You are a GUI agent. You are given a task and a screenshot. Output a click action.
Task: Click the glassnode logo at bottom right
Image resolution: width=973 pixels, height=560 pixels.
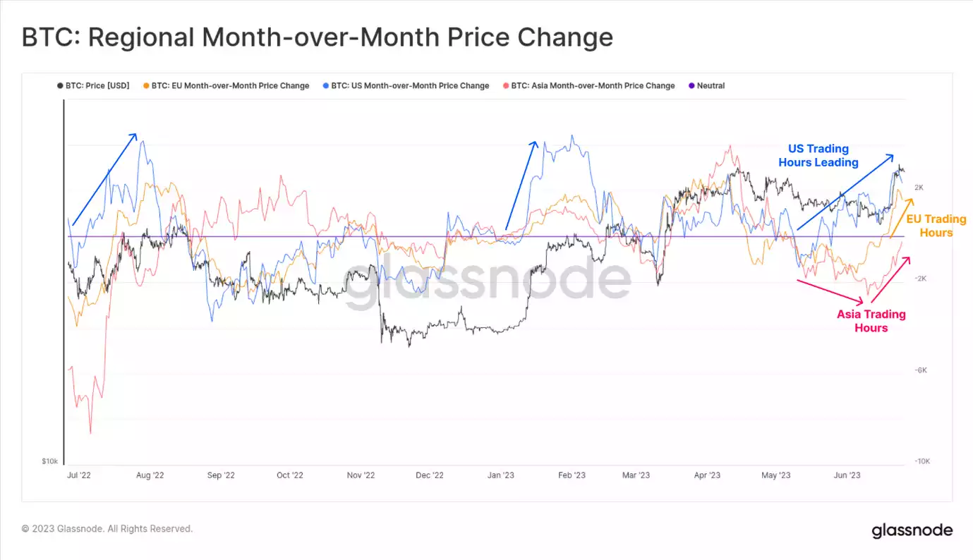click(912, 530)
